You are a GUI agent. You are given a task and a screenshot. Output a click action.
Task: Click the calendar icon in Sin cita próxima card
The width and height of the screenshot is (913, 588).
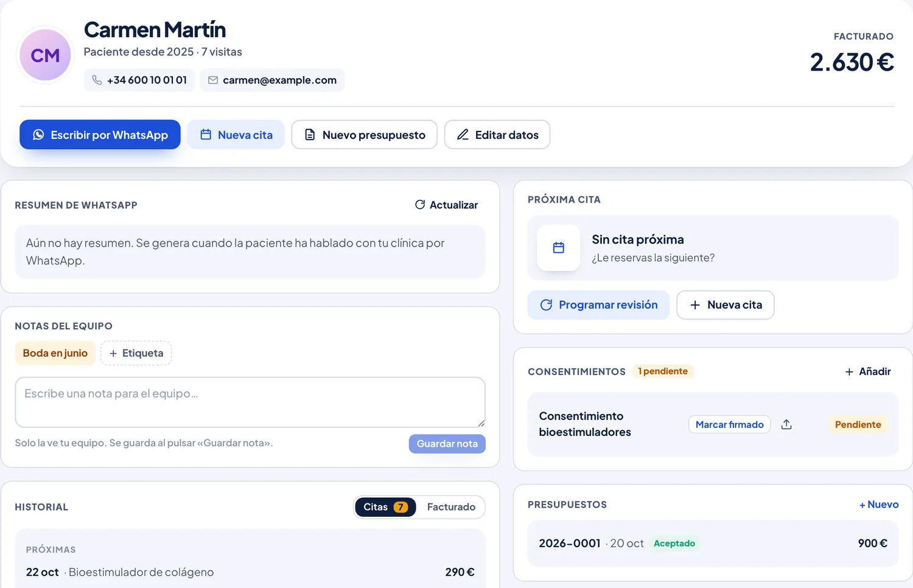[x=558, y=248]
